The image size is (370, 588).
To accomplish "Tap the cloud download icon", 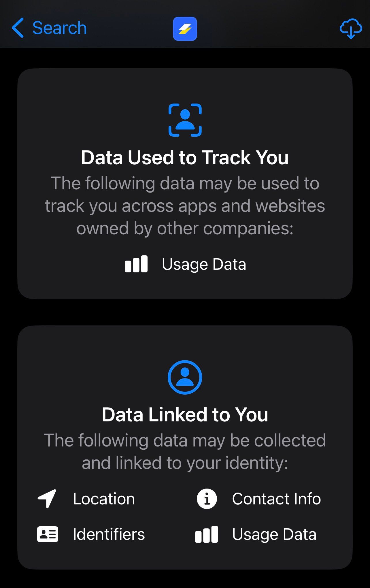I will point(351,29).
